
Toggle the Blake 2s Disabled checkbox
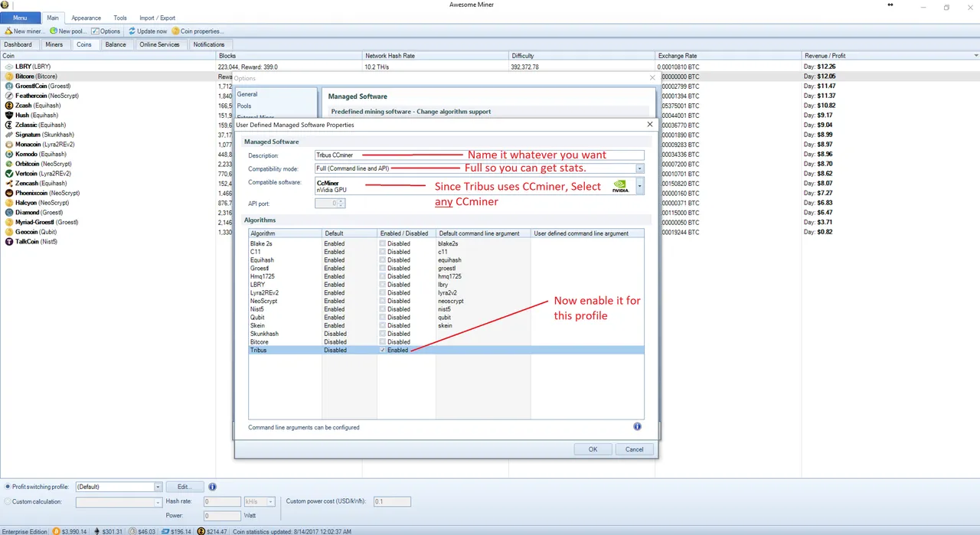pyautogui.click(x=383, y=243)
